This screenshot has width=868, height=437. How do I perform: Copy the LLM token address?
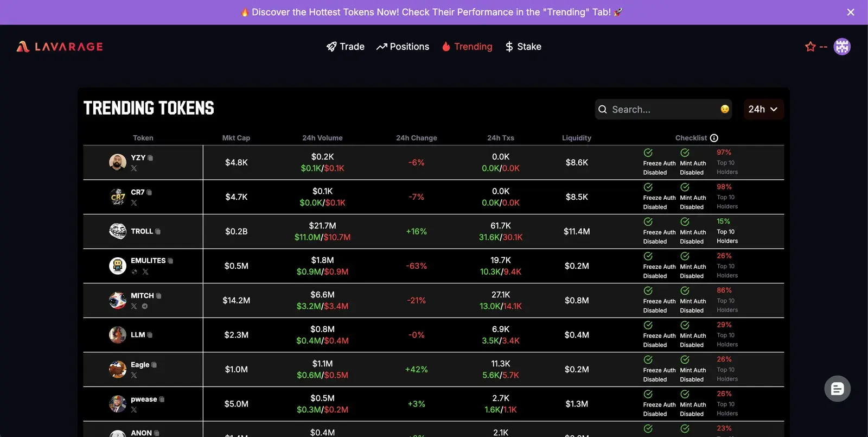coord(150,335)
